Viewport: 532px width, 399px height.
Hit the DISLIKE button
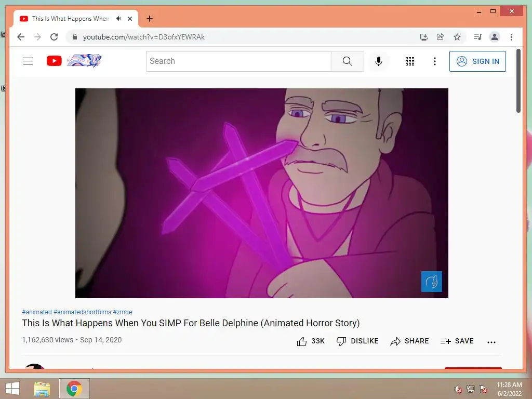[357, 341]
